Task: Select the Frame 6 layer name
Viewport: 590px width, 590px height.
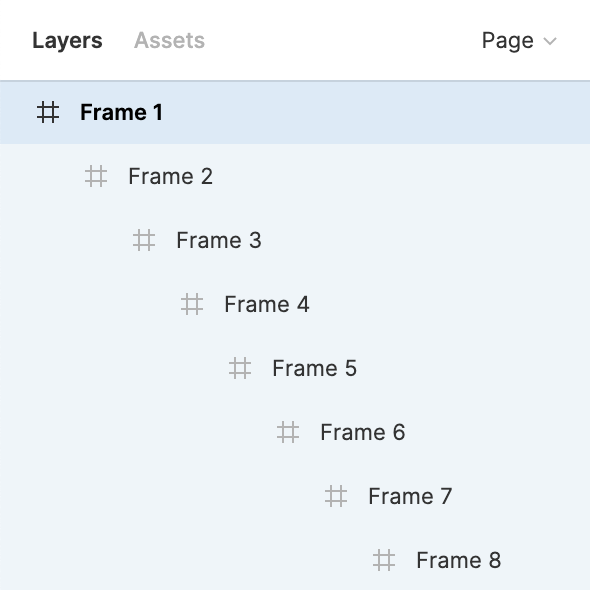Action: click(x=363, y=432)
